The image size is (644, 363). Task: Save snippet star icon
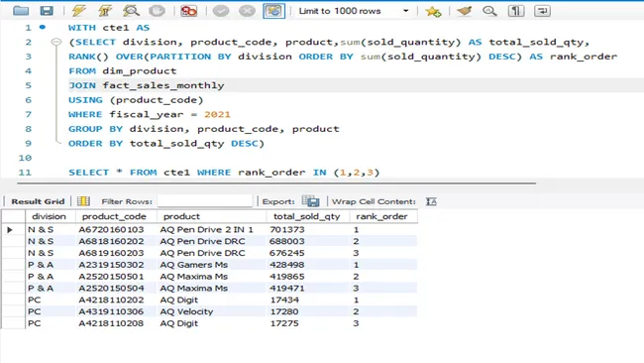(433, 11)
